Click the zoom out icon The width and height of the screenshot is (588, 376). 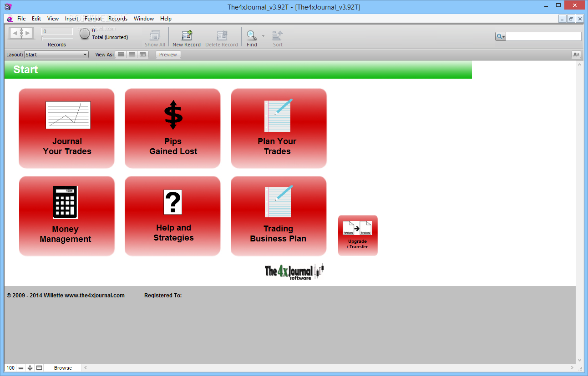[21, 368]
